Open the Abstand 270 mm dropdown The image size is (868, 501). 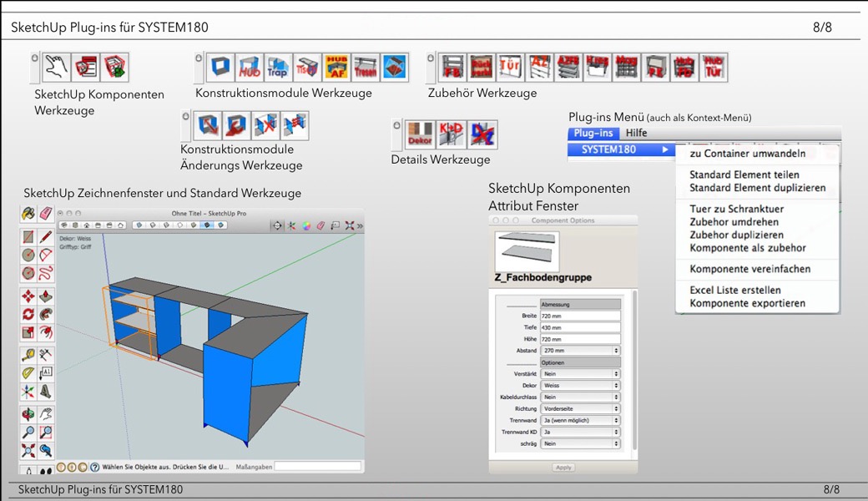(x=580, y=351)
